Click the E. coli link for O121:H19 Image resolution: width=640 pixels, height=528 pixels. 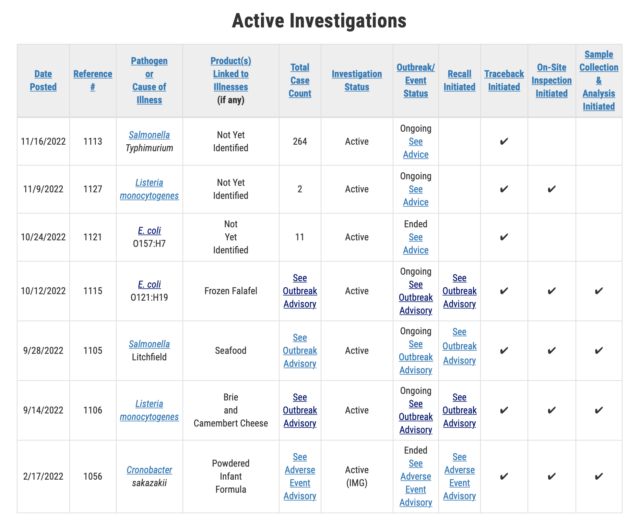click(x=149, y=284)
